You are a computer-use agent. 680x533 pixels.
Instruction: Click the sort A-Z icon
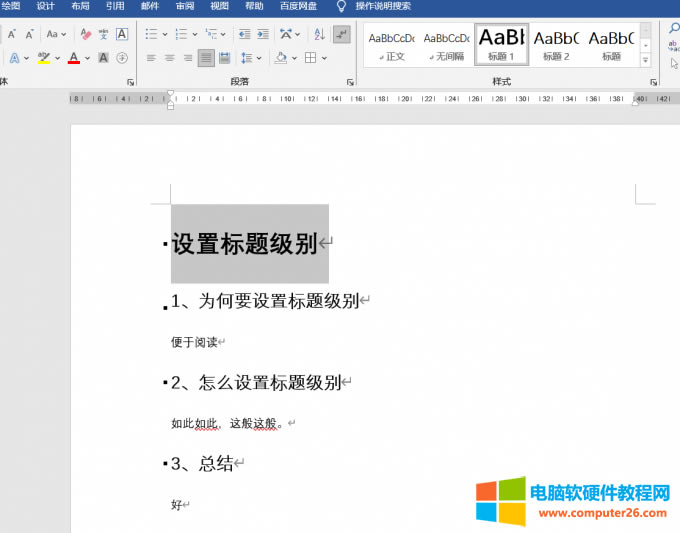point(320,34)
